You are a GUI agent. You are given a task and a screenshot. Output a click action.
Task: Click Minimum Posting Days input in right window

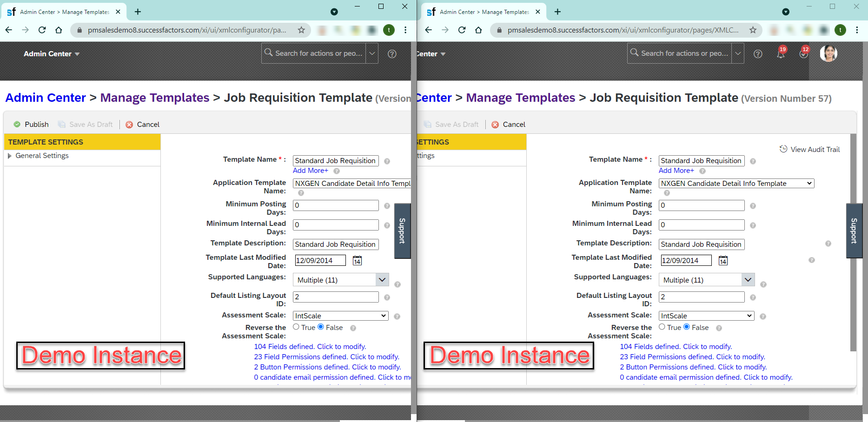pyautogui.click(x=702, y=205)
